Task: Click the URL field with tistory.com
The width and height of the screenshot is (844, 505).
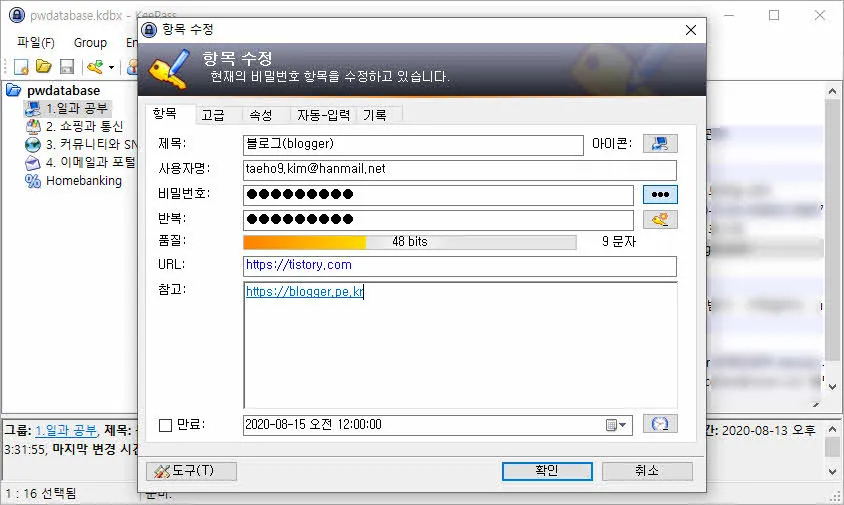Action: [x=460, y=265]
